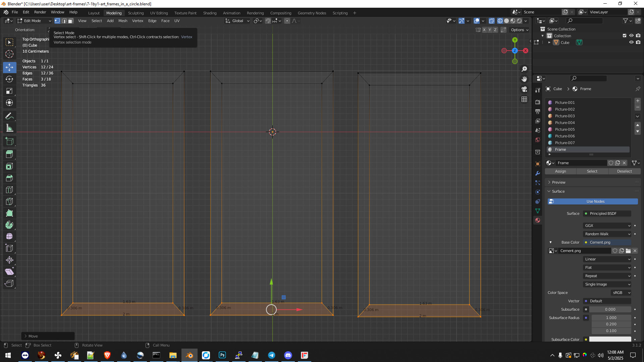This screenshot has width=644, height=362.
Task: Open the Edit Mode dropdown
Action: tap(34, 21)
